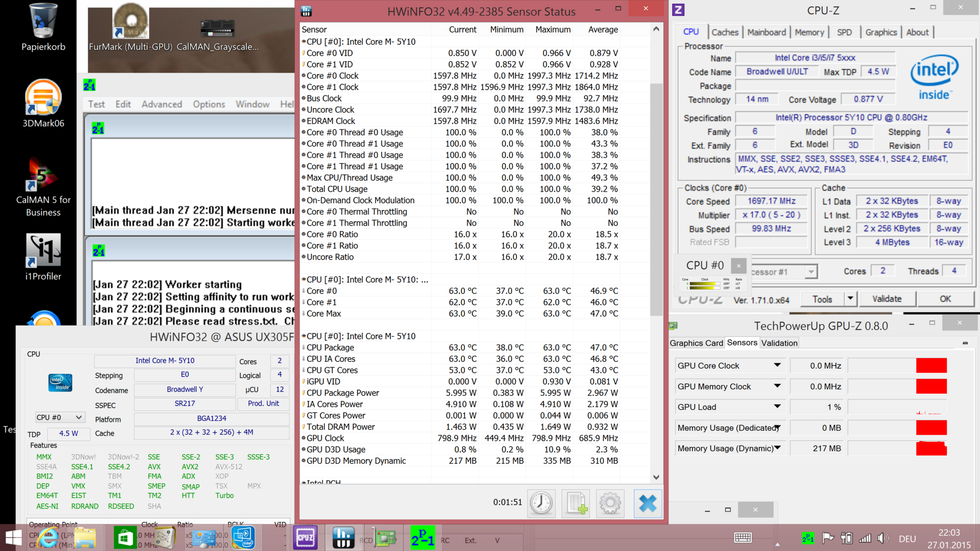Select the CPU Package Power sensor row

(x=460, y=392)
